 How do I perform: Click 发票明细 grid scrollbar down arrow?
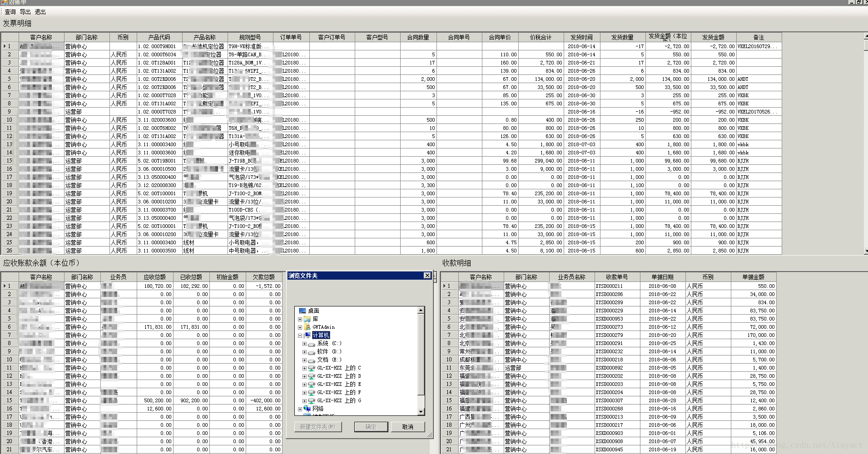[866, 251]
